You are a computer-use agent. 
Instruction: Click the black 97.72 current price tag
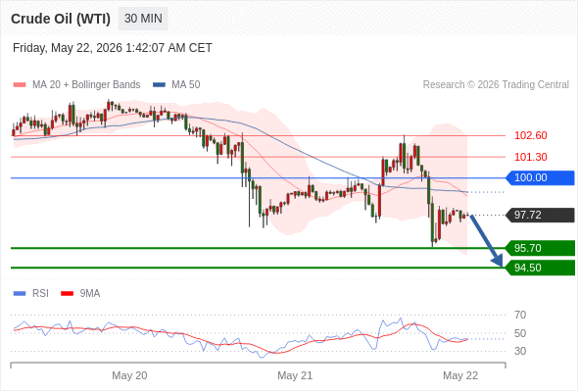(540, 215)
